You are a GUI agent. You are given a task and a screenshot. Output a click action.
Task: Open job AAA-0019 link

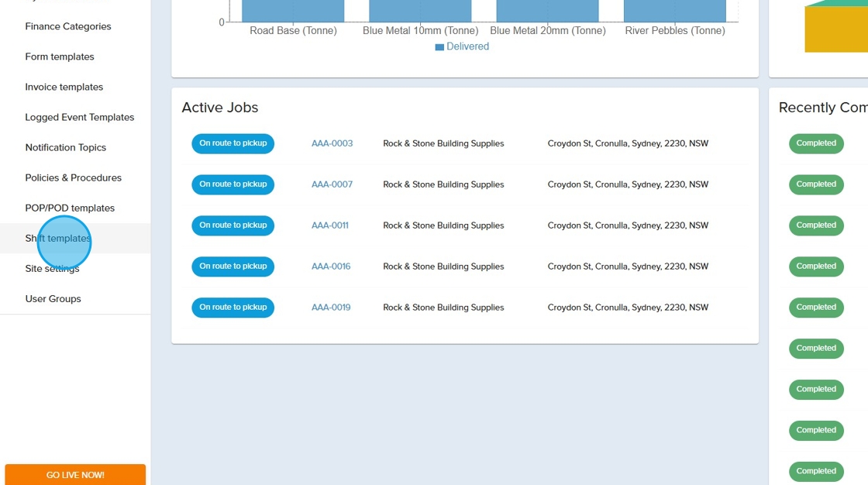[x=331, y=308]
